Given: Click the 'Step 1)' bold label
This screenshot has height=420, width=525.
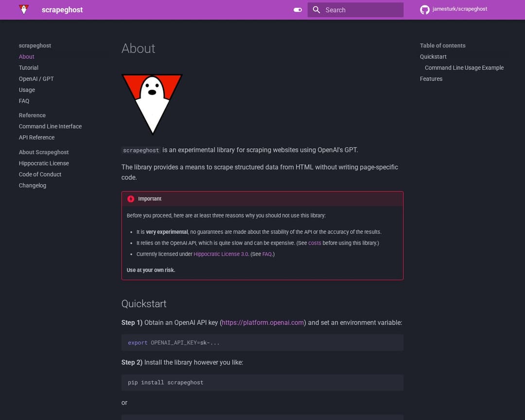Looking at the screenshot, I should pos(132,323).
